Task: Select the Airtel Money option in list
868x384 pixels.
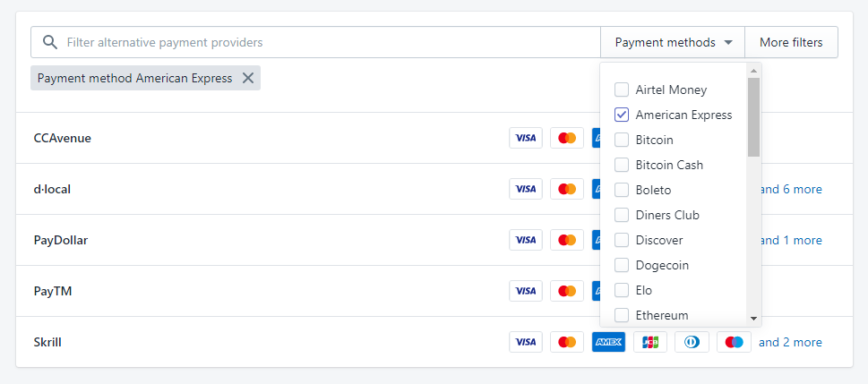Action: 622,90
